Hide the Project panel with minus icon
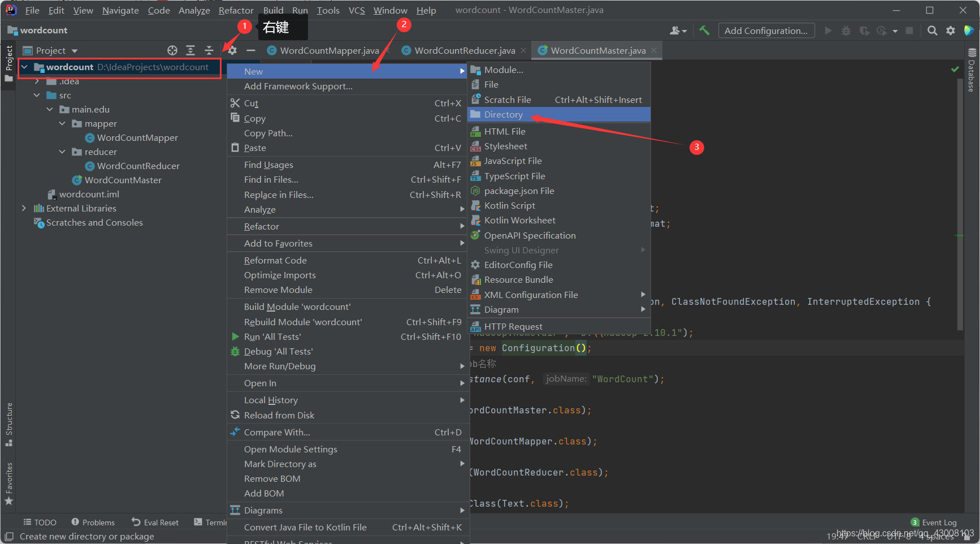The height and width of the screenshot is (544, 980). (x=251, y=50)
